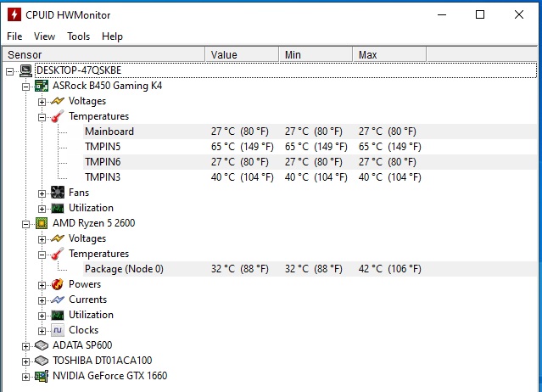Select the TMPIN5 sensor row

click(x=310, y=147)
